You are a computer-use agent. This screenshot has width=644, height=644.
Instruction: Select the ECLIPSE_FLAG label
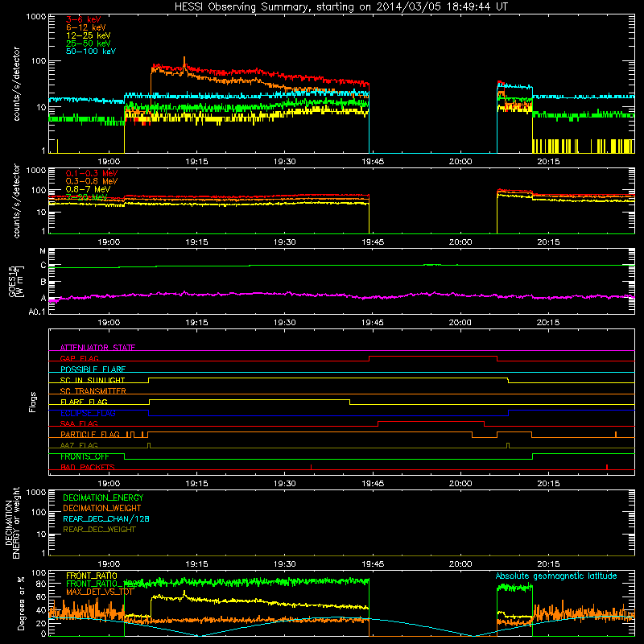[x=88, y=413]
